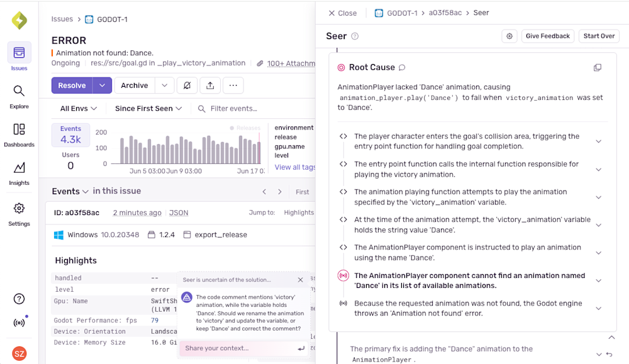Click the Archive button
The image size is (629, 364).
click(x=135, y=85)
